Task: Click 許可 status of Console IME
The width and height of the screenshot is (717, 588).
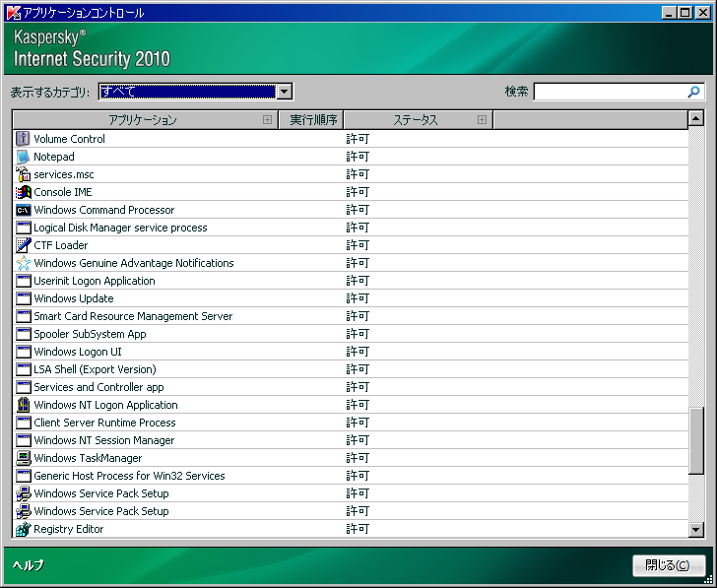Action: (358, 192)
